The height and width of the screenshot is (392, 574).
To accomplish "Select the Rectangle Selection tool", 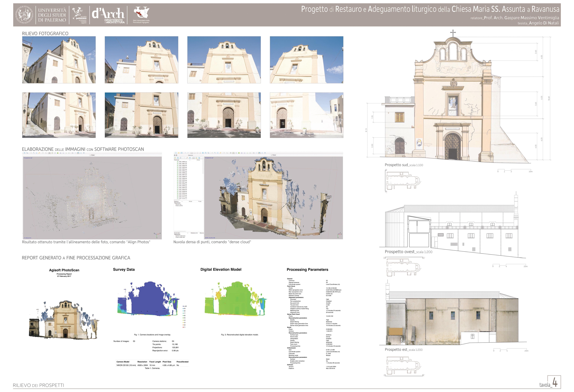I will click(194, 153).
